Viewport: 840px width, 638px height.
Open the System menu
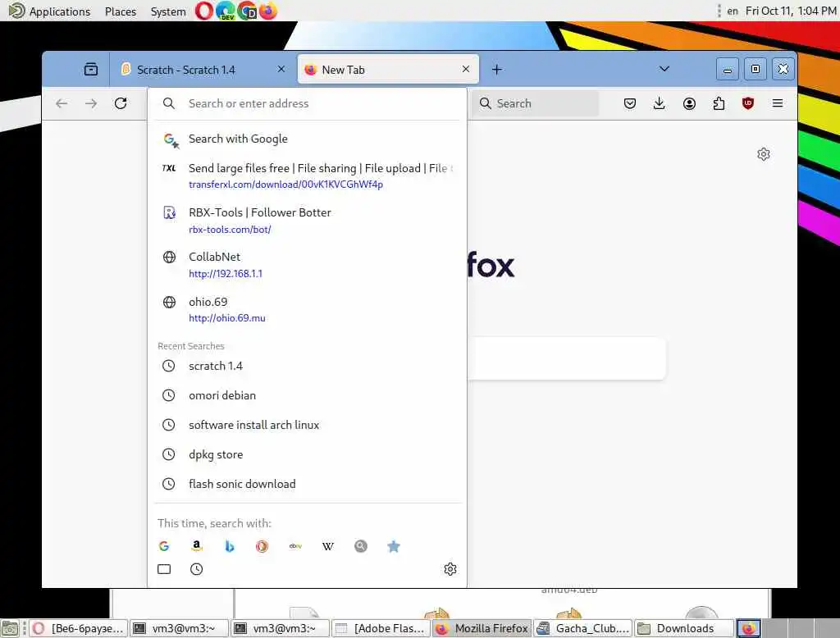[168, 11]
